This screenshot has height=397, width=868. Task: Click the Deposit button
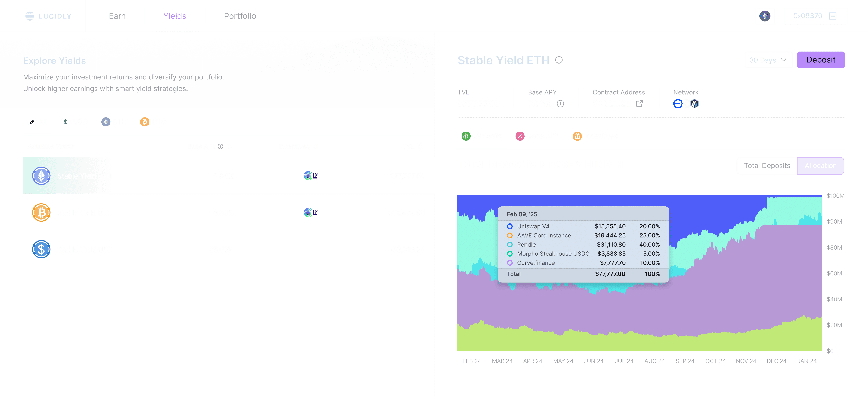[x=821, y=60]
